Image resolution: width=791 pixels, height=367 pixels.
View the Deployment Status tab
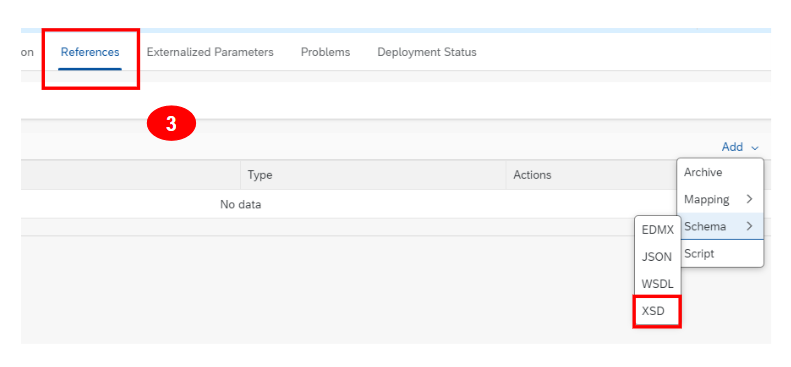click(427, 52)
